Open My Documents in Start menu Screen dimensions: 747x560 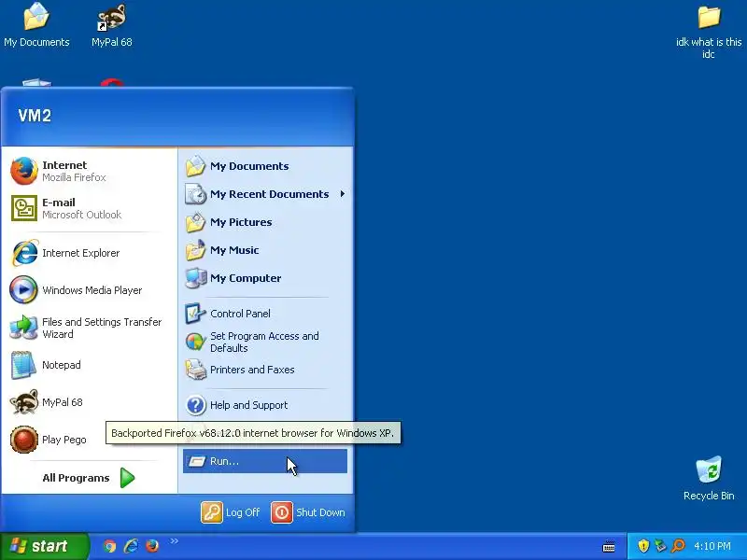click(265, 166)
